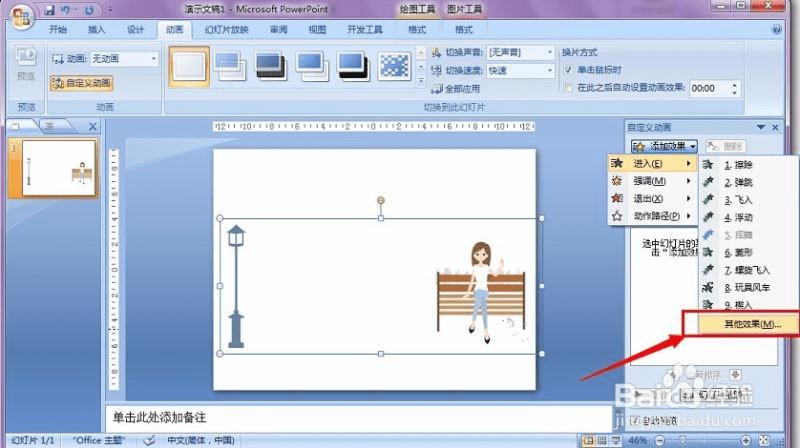Choose the 1. 擦除 entrance effect
Viewport: 800px width, 448px height.
tap(748, 164)
